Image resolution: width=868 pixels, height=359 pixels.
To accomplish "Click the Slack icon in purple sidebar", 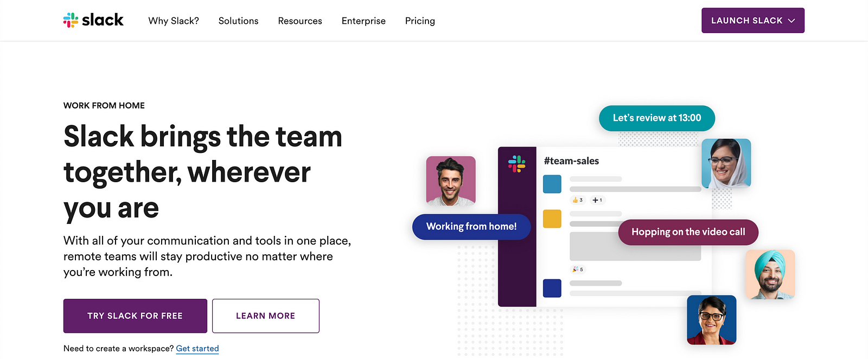I will click(x=516, y=164).
